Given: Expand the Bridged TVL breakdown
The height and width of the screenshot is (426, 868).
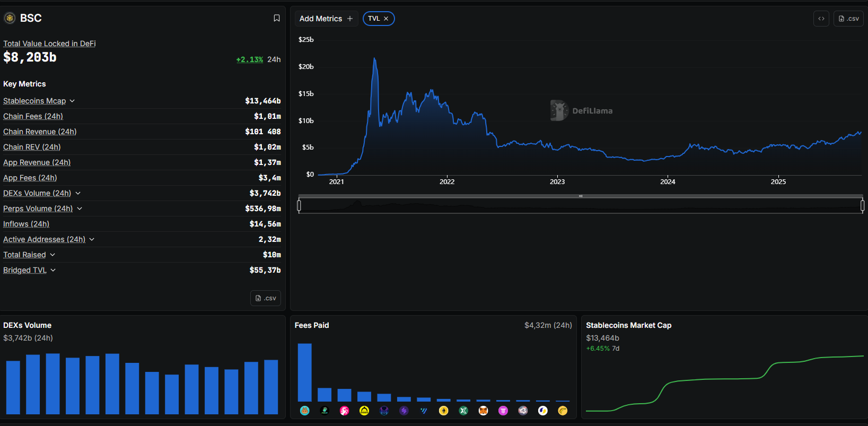Looking at the screenshot, I should (53, 270).
